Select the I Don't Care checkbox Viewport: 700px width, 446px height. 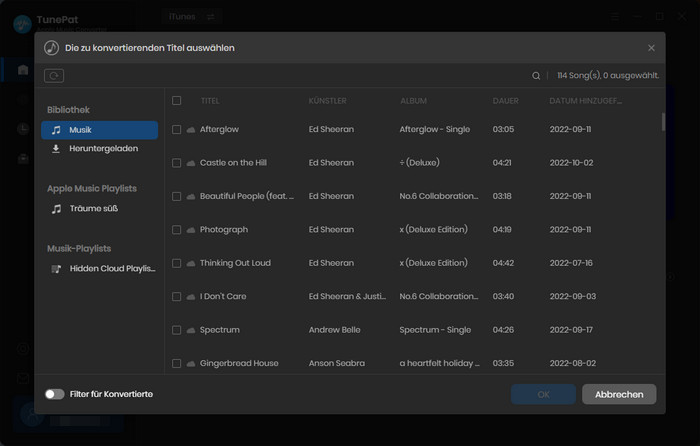176,296
